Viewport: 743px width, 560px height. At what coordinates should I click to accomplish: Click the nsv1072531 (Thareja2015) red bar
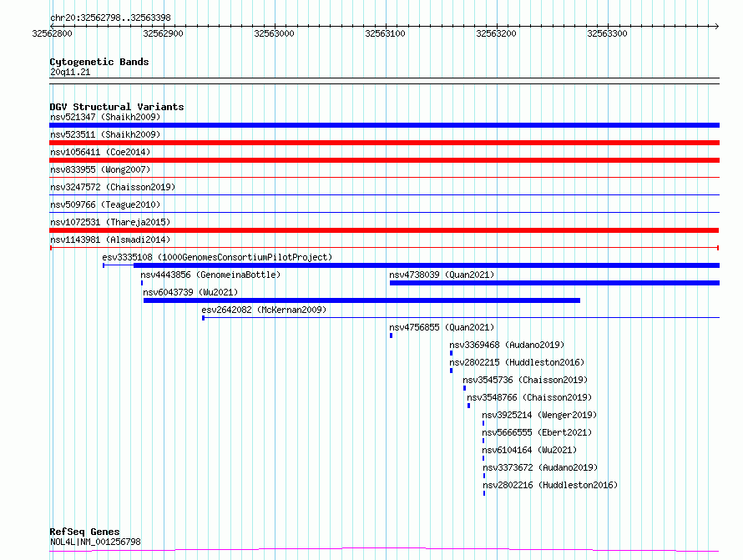384,230
